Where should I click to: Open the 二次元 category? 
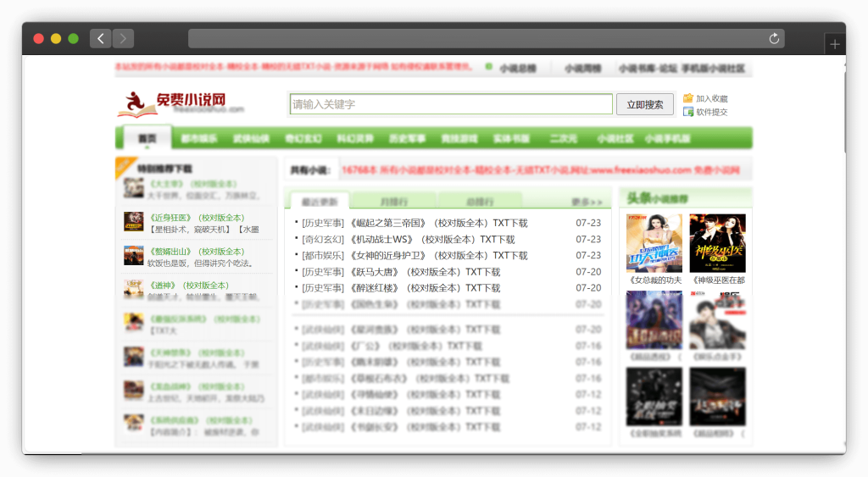point(564,138)
